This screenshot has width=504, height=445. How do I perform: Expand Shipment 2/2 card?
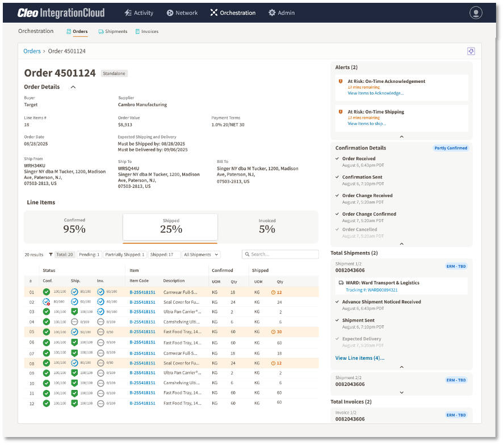tap(401, 393)
